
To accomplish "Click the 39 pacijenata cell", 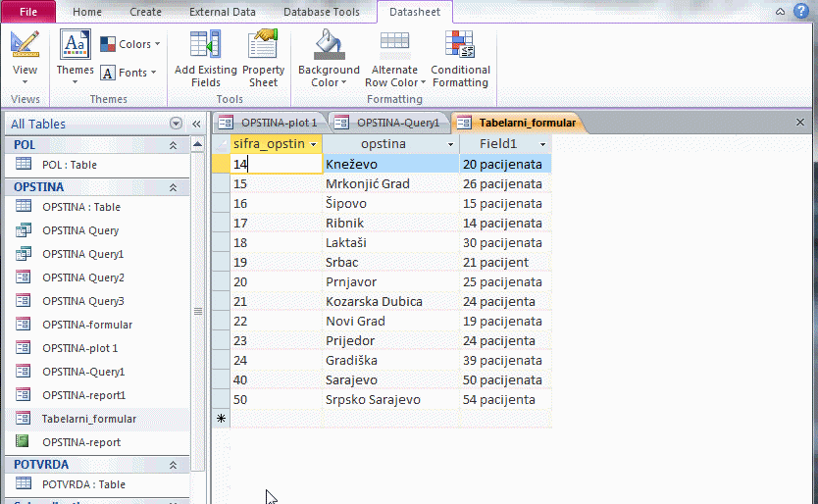I will [505, 360].
